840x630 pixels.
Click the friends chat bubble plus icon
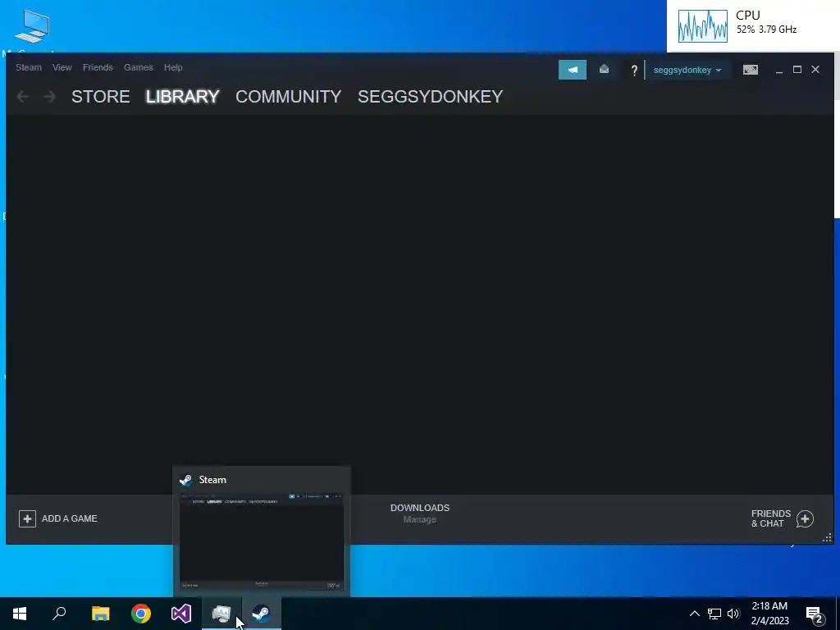click(806, 518)
